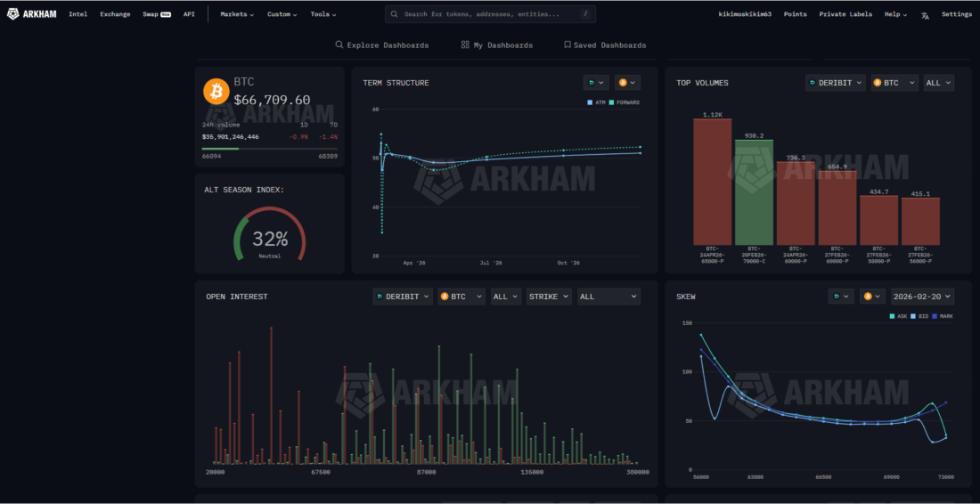Switch to My Dashboards tab

click(497, 45)
